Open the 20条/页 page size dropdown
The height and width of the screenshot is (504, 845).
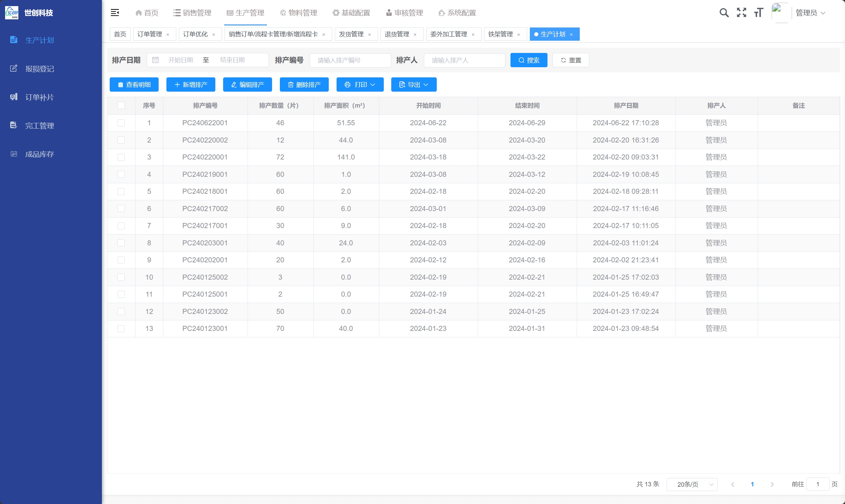pyautogui.click(x=692, y=484)
